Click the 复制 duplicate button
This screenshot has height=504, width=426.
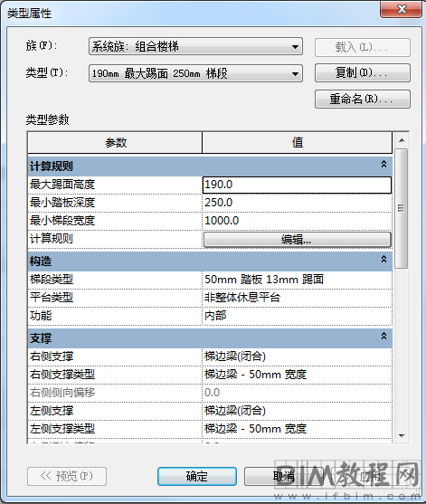coord(363,73)
